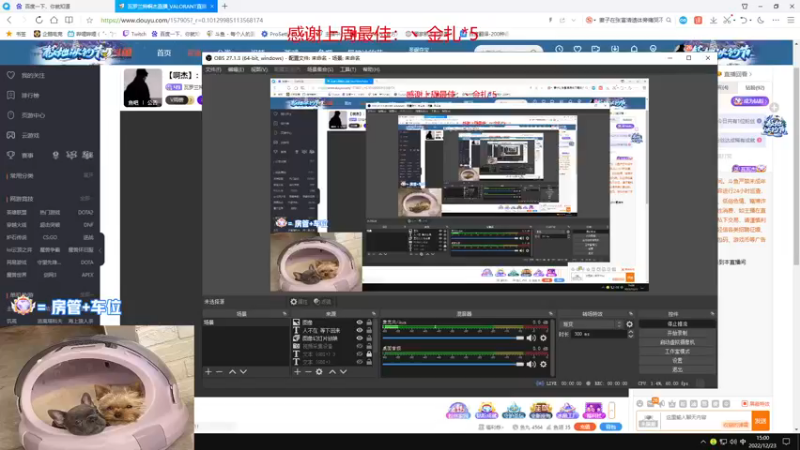The width and height of the screenshot is (800, 450).
Task: Toggle visibility of 图像幻灯片放映 source
Action: click(x=359, y=338)
